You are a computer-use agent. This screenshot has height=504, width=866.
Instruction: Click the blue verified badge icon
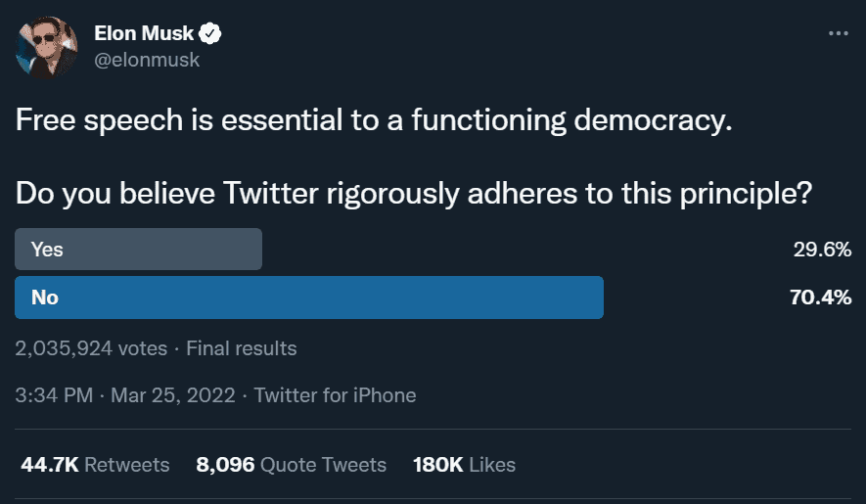click(209, 33)
